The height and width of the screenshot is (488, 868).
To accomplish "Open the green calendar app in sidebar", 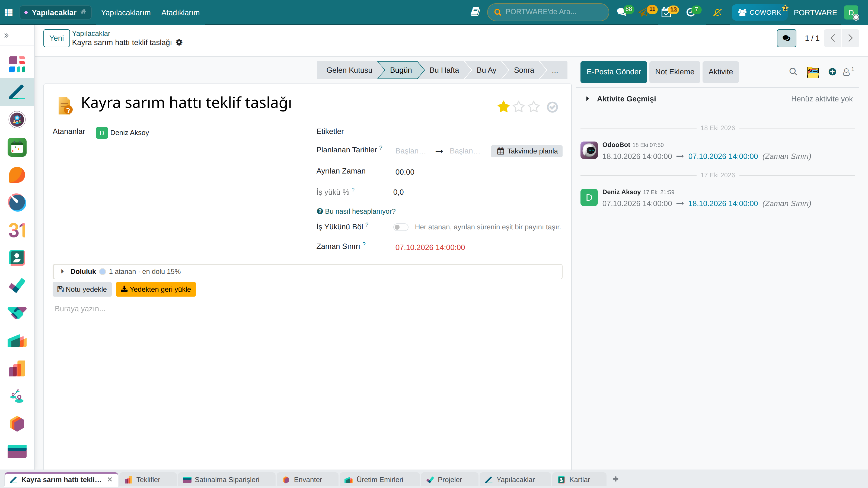I will coord(17,147).
